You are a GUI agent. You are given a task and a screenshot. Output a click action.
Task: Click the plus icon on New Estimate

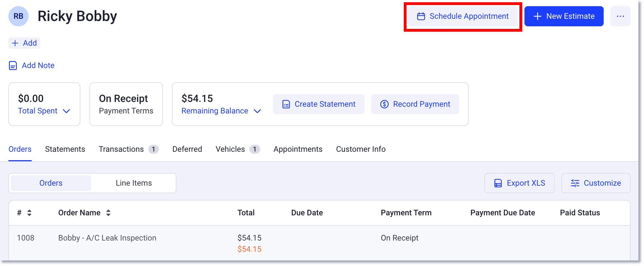[538, 16]
